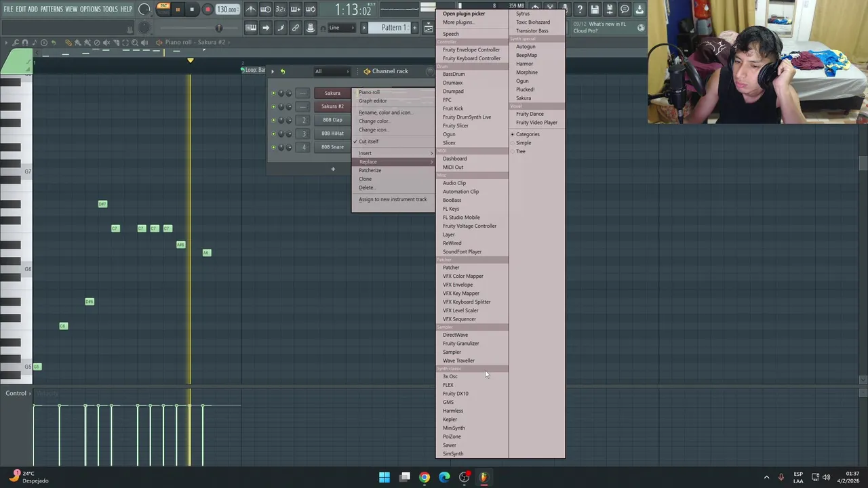The width and height of the screenshot is (868, 488).
Task: Open the FILE menu
Action: point(8,9)
